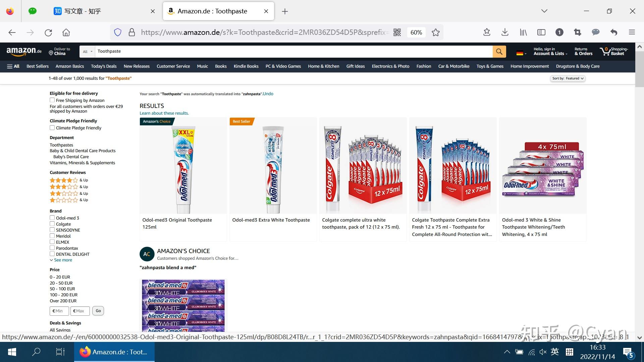The image size is (644, 362).
Task: Open the Firefox downloads arrow icon
Action: [x=505, y=32]
